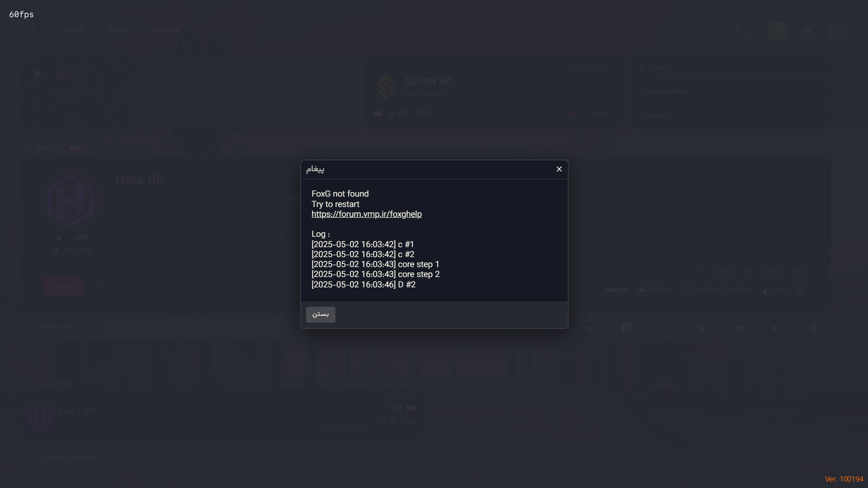Click the Sunset RP server logo

coord(386,87)
